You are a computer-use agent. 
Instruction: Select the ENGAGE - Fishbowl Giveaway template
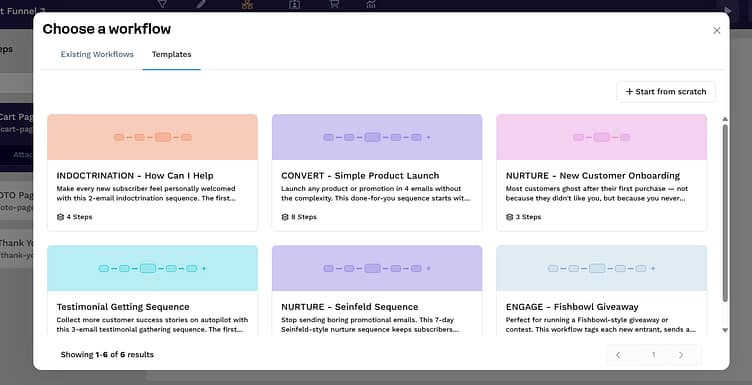pos(601,291)
